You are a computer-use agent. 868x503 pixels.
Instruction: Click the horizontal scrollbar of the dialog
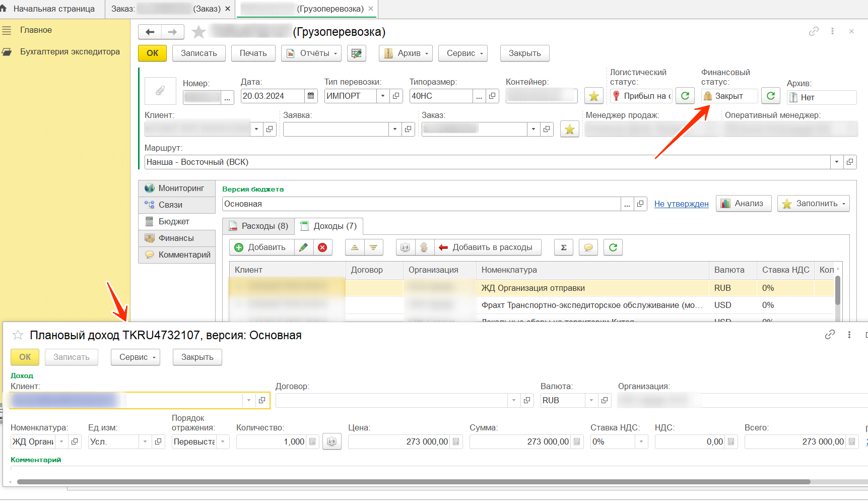pos(413,482)
